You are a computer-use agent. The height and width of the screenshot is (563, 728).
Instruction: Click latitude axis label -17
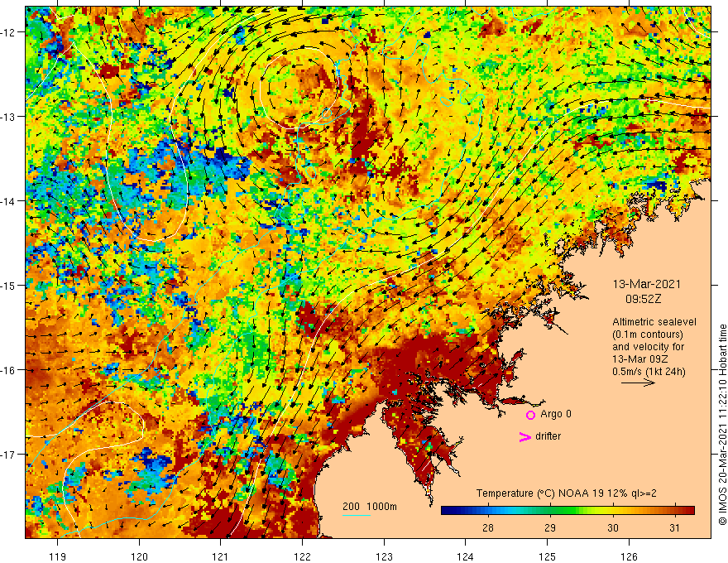coord(8,455)
